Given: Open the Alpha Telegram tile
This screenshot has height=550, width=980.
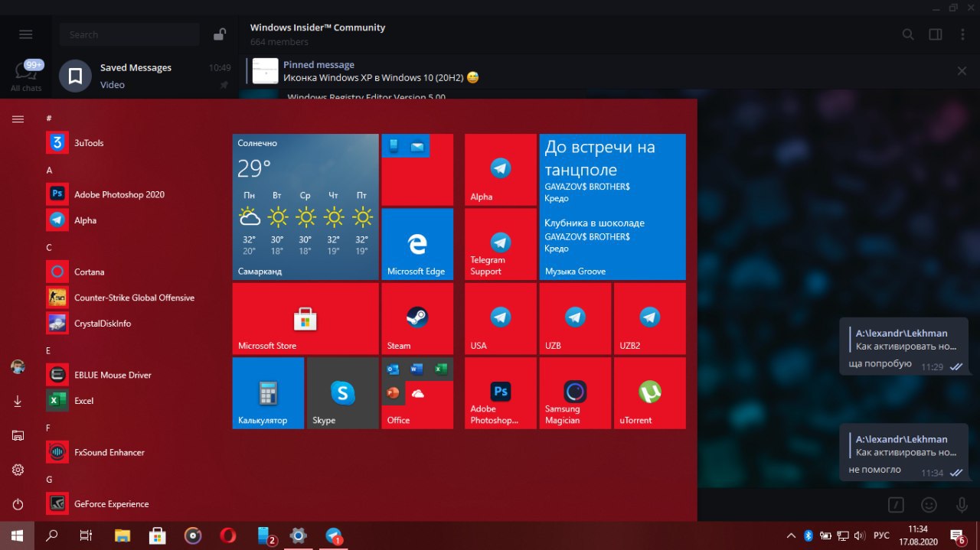Looking at the screenshot, I should pos(501,170).
